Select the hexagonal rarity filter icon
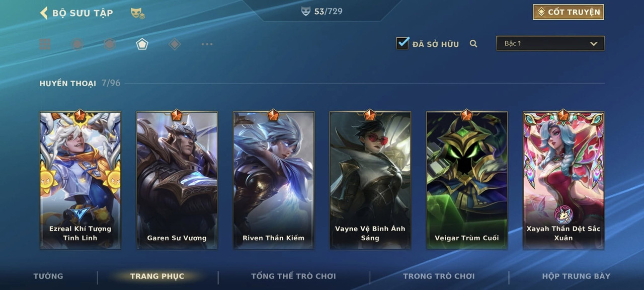Screen dimensions: 644x290 (109, 44)
